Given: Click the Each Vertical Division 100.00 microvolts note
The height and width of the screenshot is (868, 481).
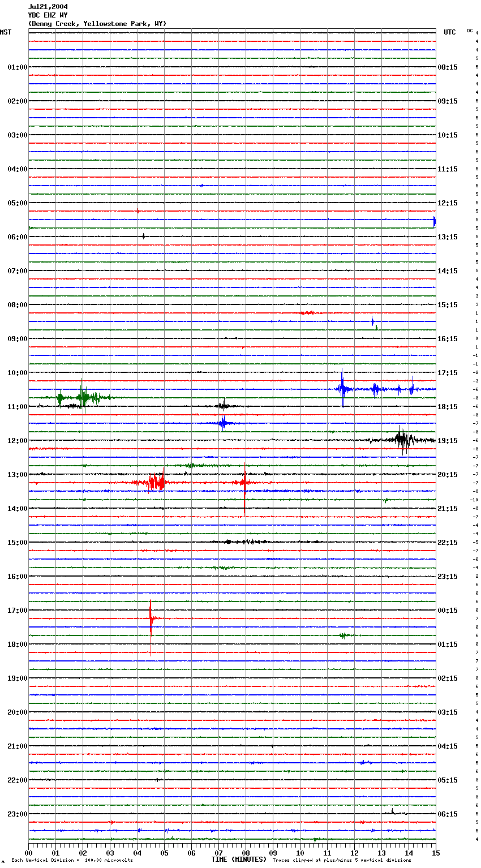Looking at the screenshot, I should pyautogui.click(x=72, y=861).
